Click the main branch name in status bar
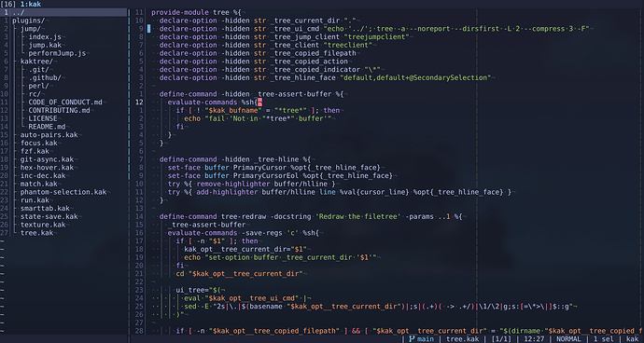The width and height of the screenshot is (644, 343). click(x=426, y=339)
